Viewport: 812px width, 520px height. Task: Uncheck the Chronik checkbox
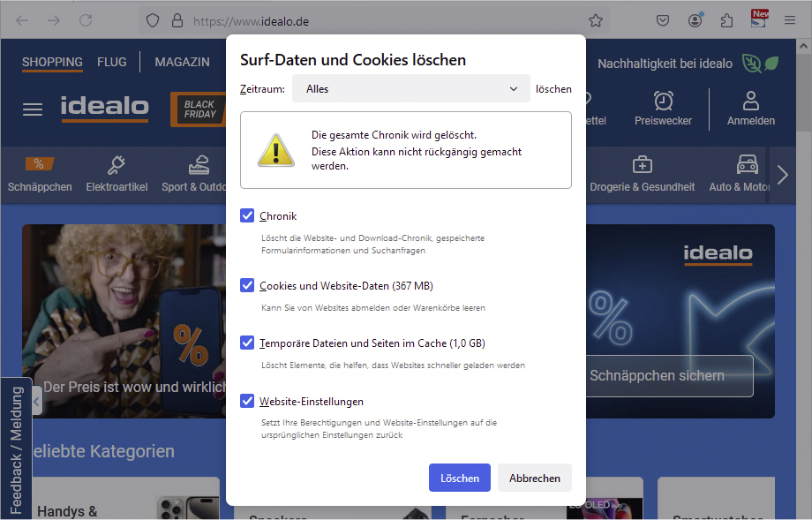tap(247, 215)
